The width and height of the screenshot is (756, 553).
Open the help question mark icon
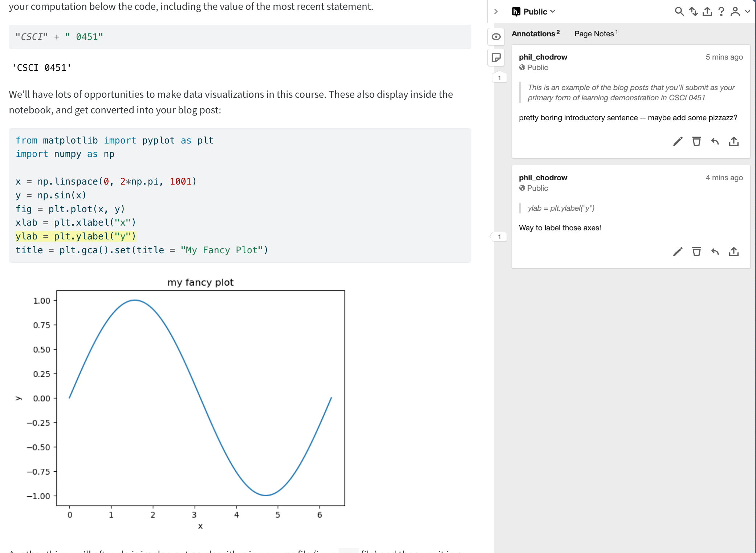tap(721, 12)
